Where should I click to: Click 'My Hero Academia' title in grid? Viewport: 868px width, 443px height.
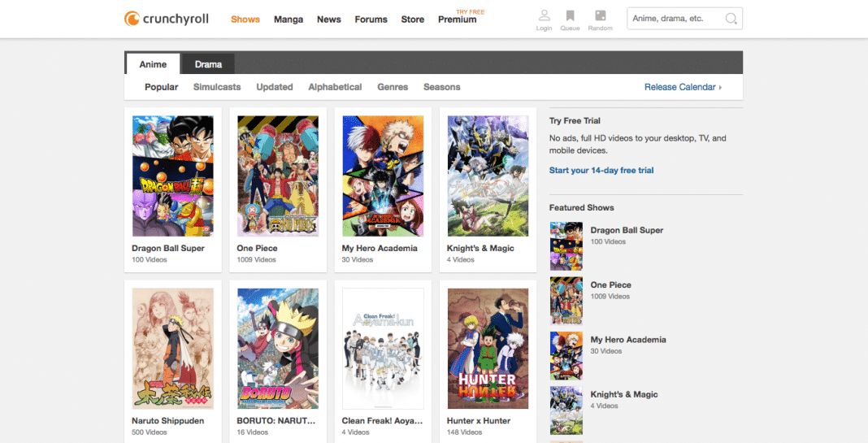point(380,248)
